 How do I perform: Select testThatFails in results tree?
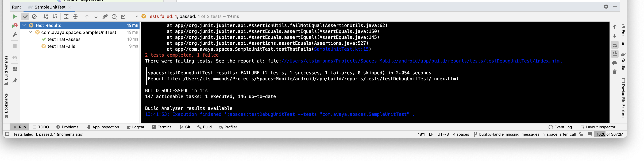tap(61, 46)
